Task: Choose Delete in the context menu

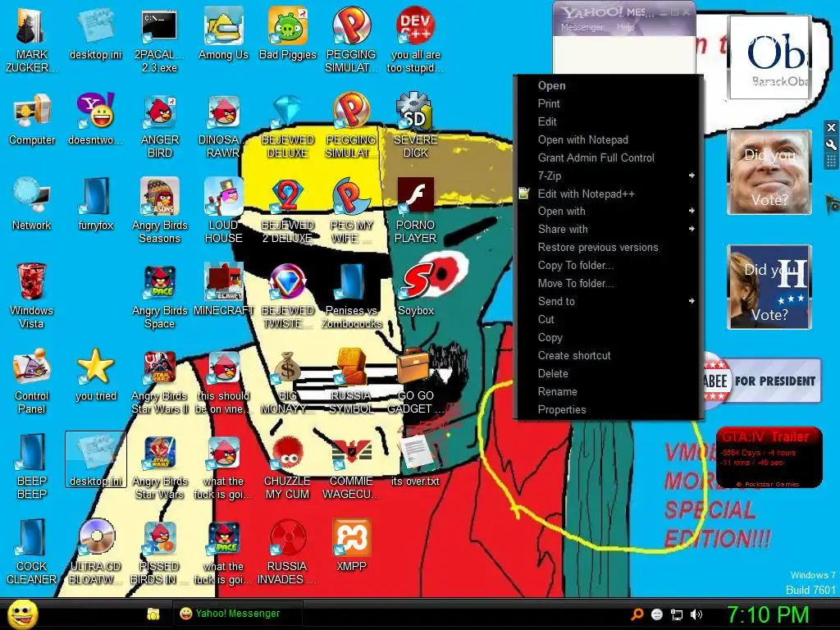Action: pyautogui.click(x=608, y=373)
